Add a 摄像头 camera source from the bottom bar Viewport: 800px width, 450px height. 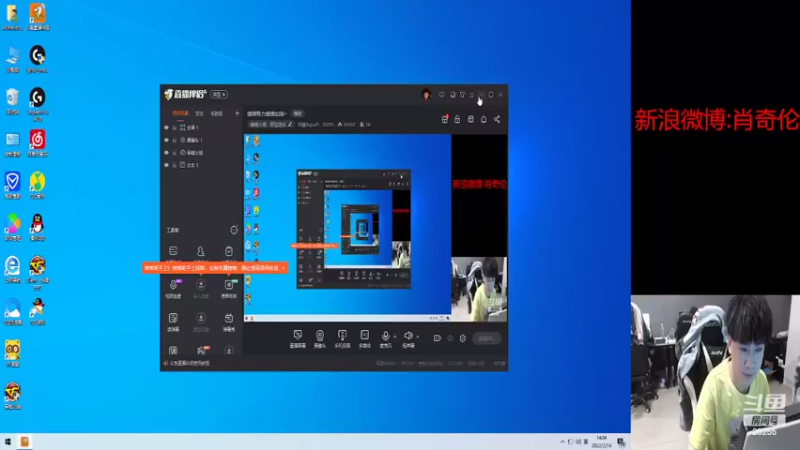320,339
